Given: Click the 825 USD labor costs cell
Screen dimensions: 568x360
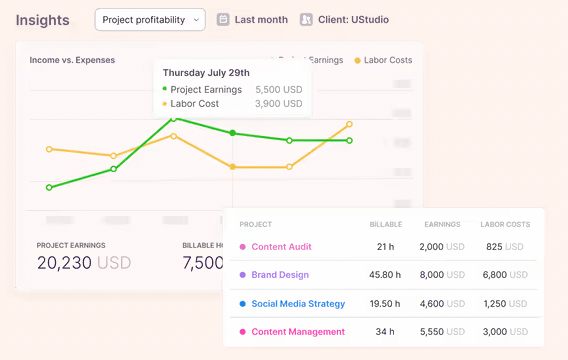Looking at the screenshot, I should 505,247.
